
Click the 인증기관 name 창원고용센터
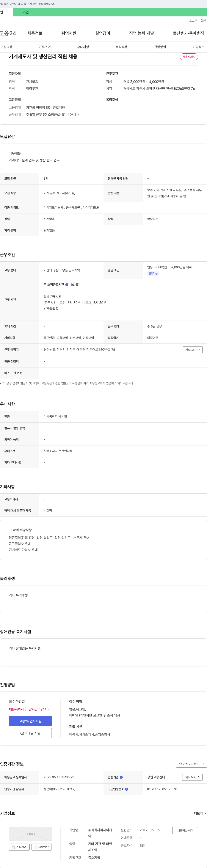[156, 777]
